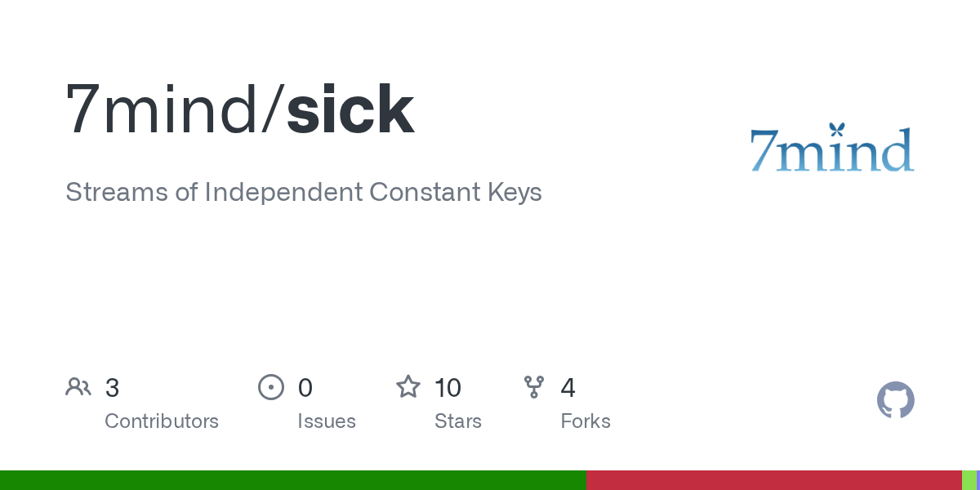The image size is (980, 490).
Task: Click the "Contributors" label
Action: pyautogui.click(x=162, y=421)
